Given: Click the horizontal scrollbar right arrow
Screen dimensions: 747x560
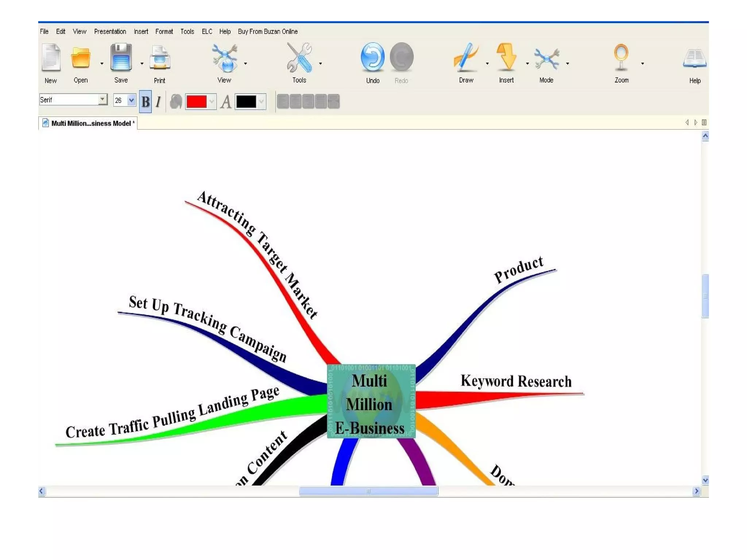Looking at the screenshot, I should pyautogui.click(x=696, y=491).
